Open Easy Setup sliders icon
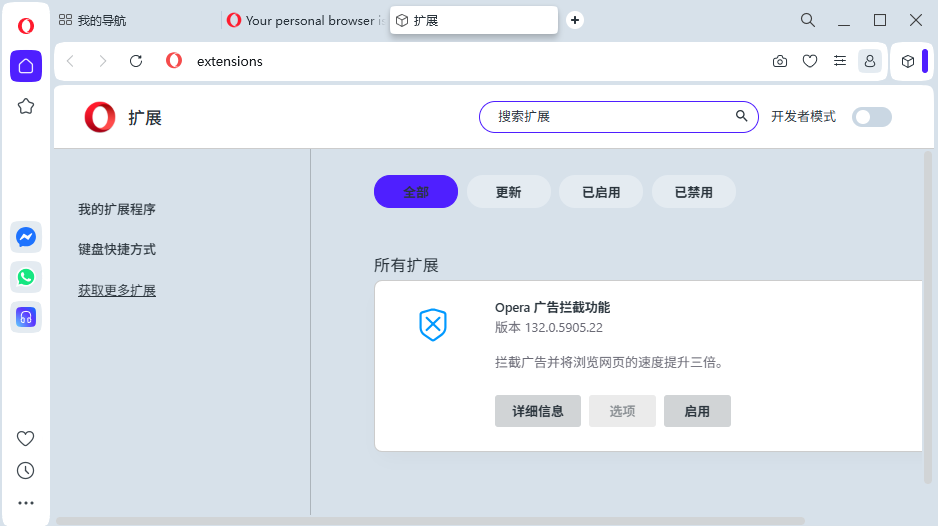938x526 pixels. click(x=840, y=61)
